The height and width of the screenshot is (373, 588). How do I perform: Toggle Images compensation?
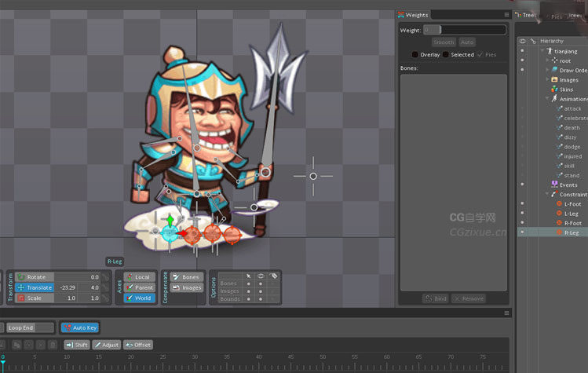tap(187, 287)
